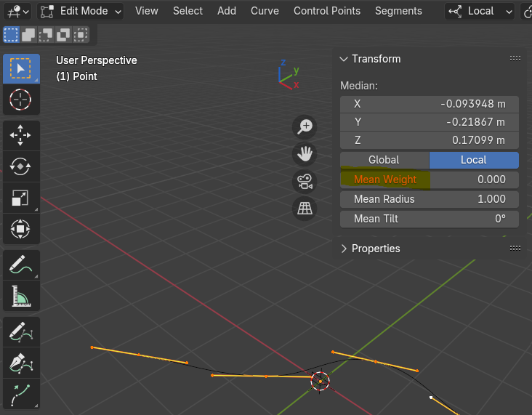532x415 pixels.
Task: Grab the Properties panel drag handle
Action: [x=515, y=249]
